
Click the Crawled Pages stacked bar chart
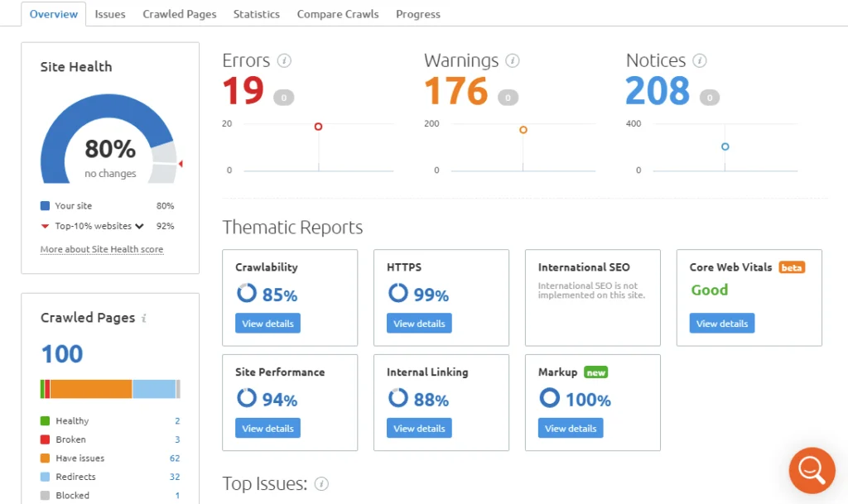click(x=109, y=388)
